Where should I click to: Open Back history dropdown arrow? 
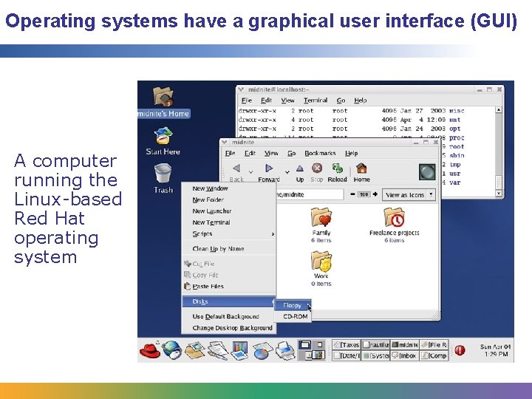click(251, 172)
